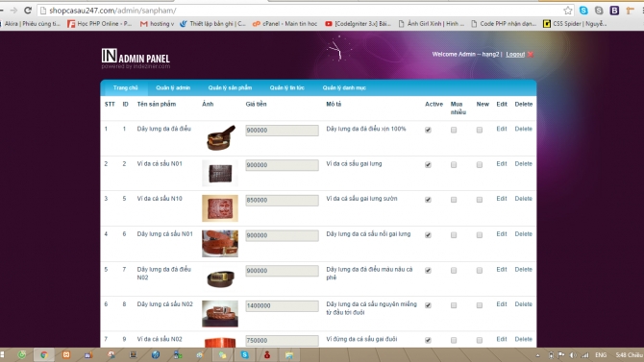Open Skype from the taskbar
Screen dimensions: 644x362
pyautogui.click(x=245, y=355)
